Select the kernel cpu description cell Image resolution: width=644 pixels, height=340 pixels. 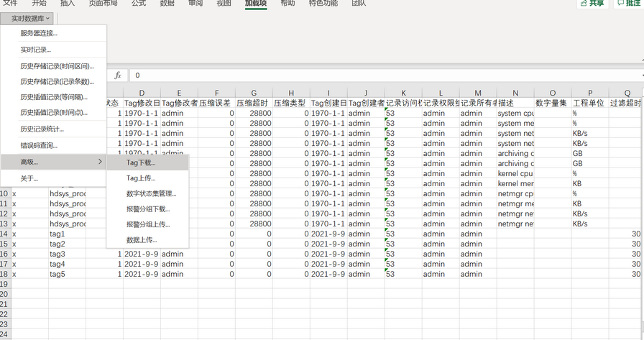[515, 173]
